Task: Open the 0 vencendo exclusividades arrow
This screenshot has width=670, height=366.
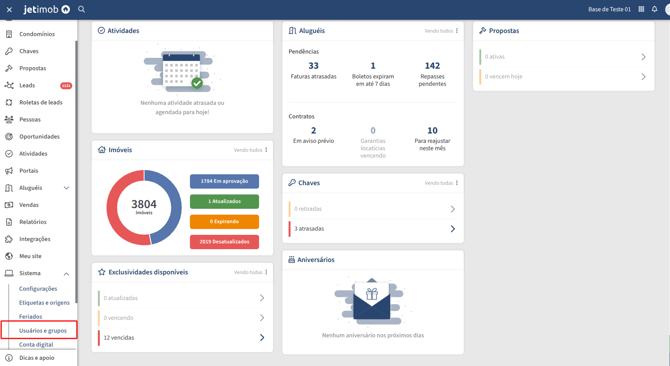Action: point(262,318)
